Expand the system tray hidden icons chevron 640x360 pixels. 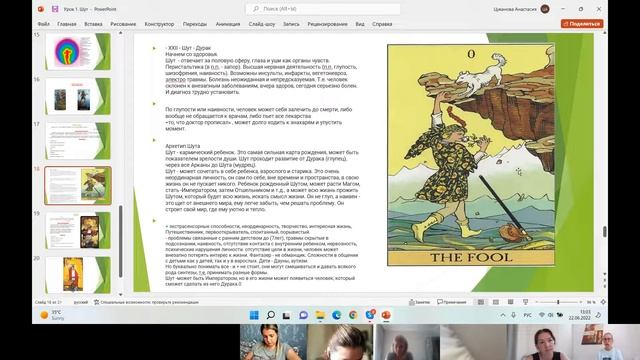pyautogui.click(x=503, y=315)
